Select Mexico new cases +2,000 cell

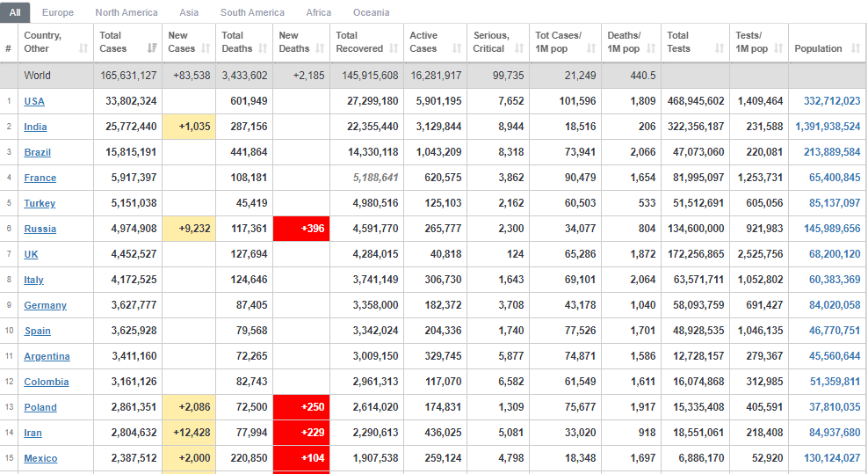point(189,458)
